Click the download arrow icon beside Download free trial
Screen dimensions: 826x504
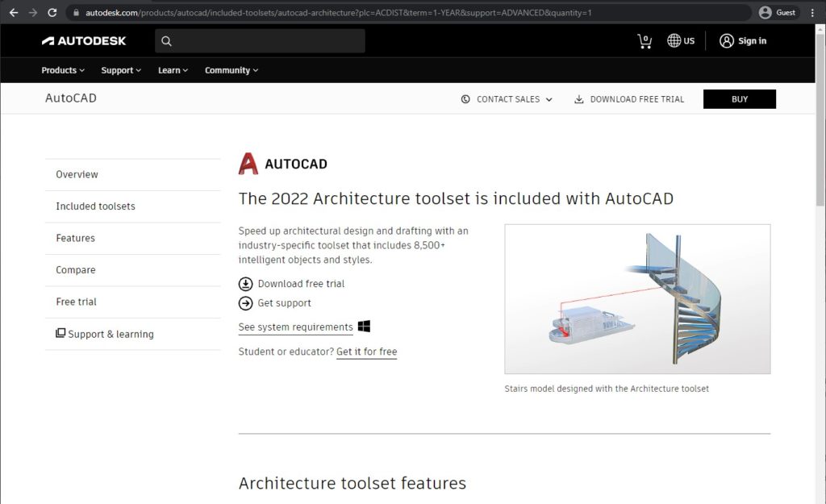244,284
